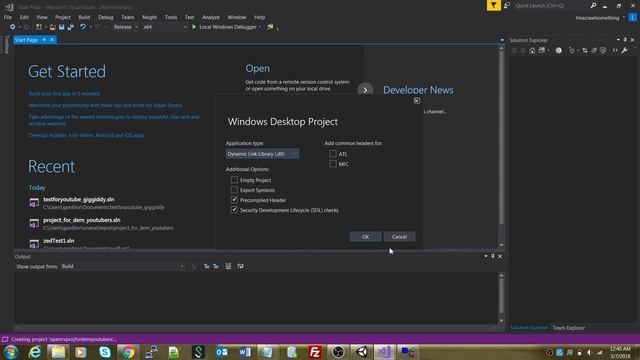Click the Windows Start orb button
Viewport: 640px width, 360px height.
pos(11,352)
